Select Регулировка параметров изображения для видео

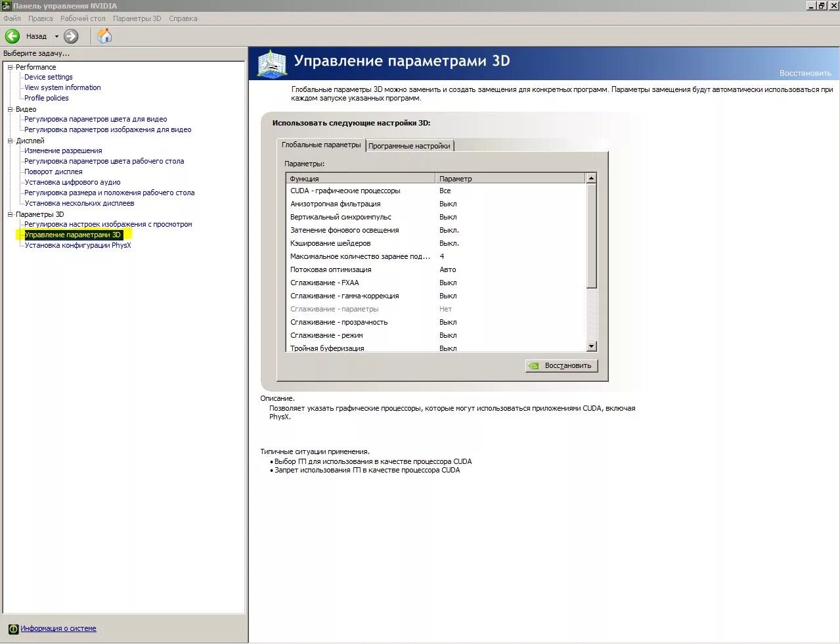pos(108,129)
